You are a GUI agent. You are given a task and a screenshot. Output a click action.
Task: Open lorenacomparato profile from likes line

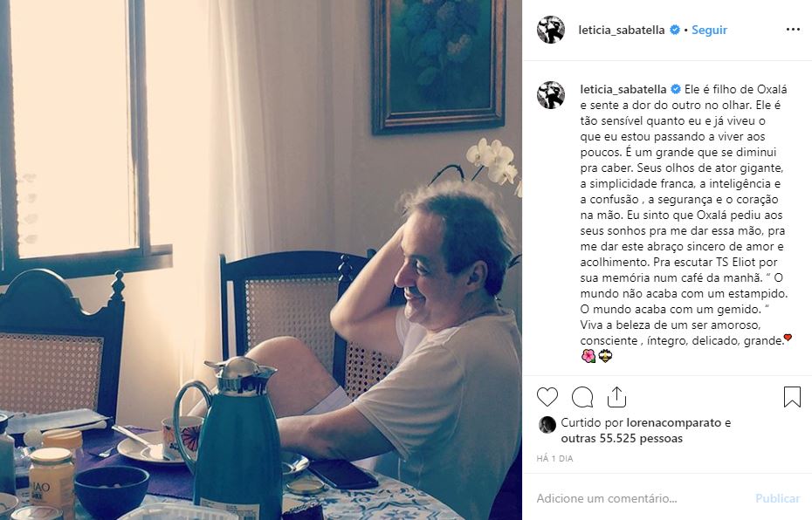pos(674,423)
